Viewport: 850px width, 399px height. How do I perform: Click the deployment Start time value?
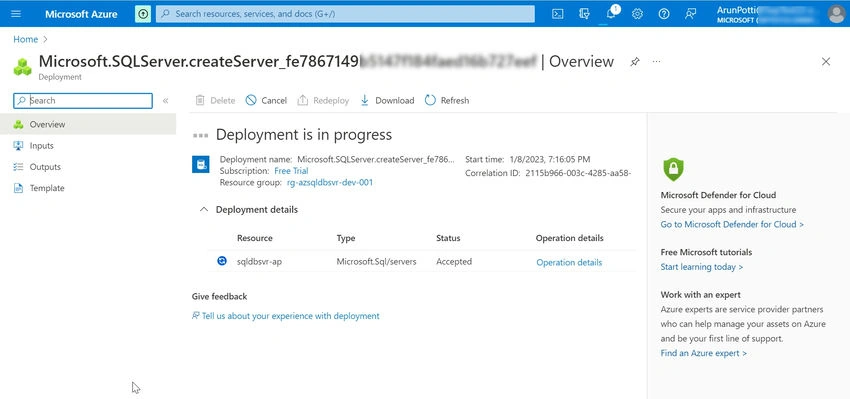coord(550,159)
